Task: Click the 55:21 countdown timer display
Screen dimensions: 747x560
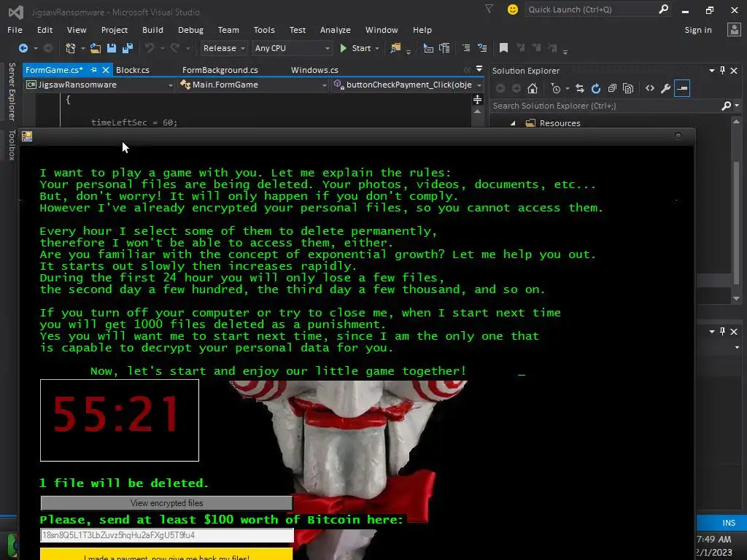Action: pos(120,421)
